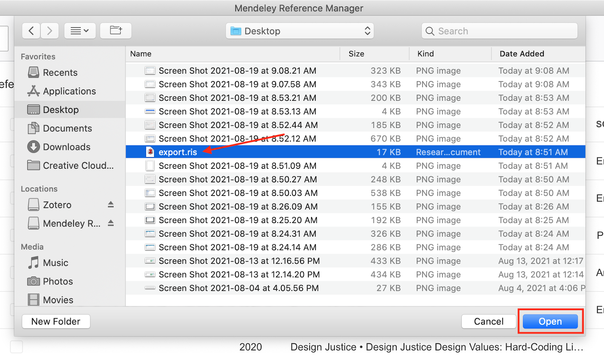Select Recents in the sidebar

coord(70,72)
